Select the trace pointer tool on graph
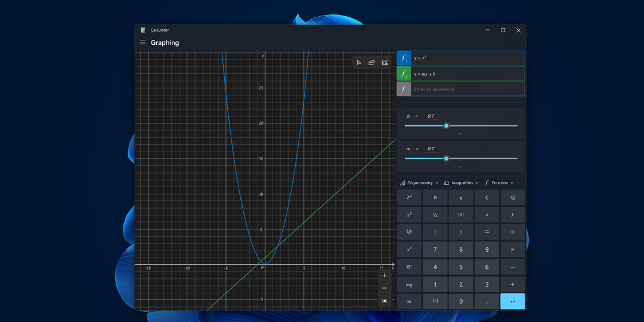This screenshot has width=644, height=322. (x=359, y=63)
